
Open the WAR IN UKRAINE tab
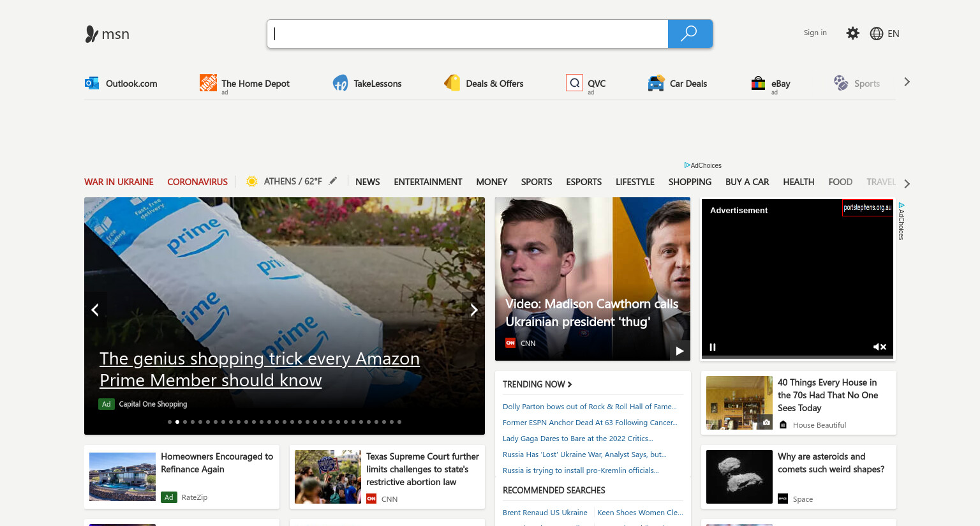(x=119, y=182)
